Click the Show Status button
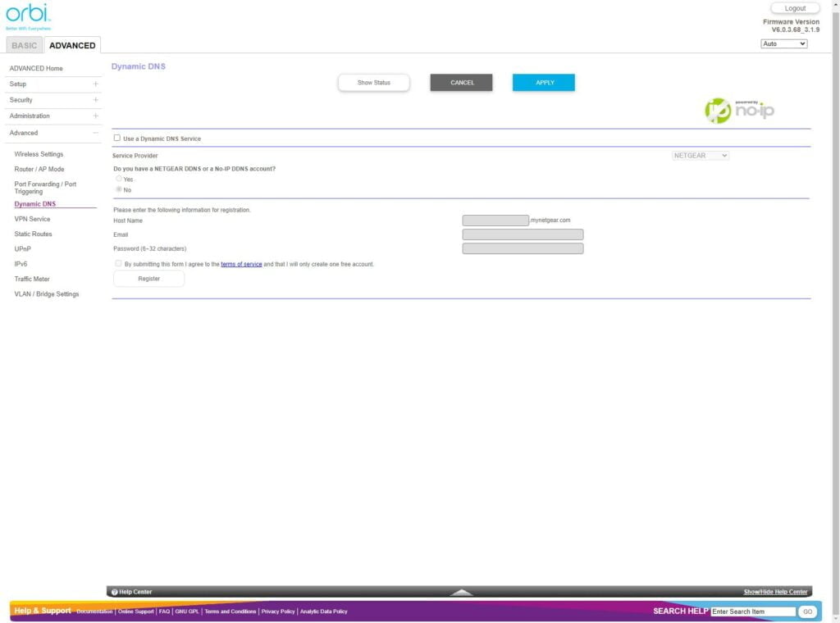Screen dimensions: 840x623 [x=373, y=83]
